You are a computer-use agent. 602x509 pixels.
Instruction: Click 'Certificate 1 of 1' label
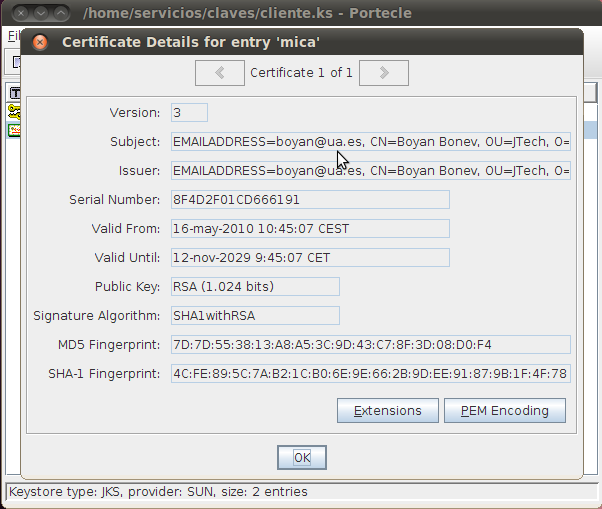coord(301,73)
